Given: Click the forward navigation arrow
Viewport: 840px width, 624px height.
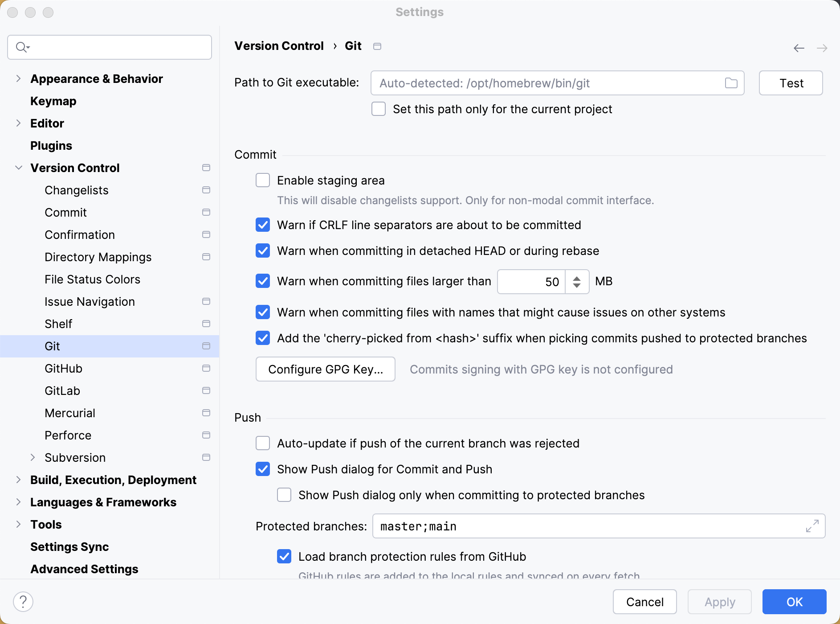Looking at the screenshot, I should point(822,48).
